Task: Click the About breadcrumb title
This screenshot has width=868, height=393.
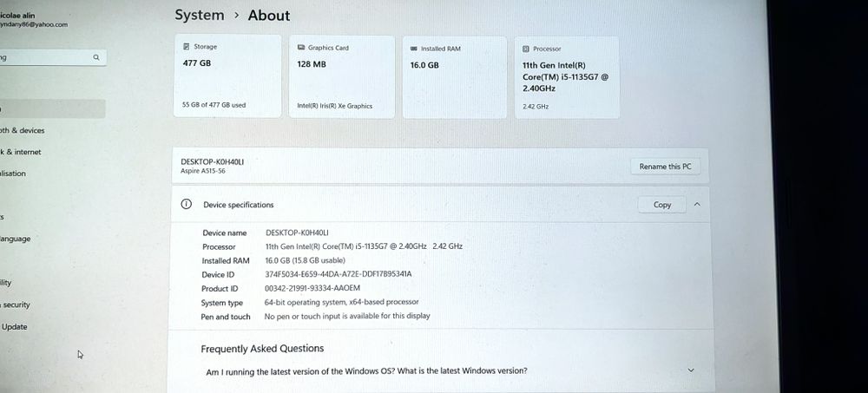Action: pos(269,16)
